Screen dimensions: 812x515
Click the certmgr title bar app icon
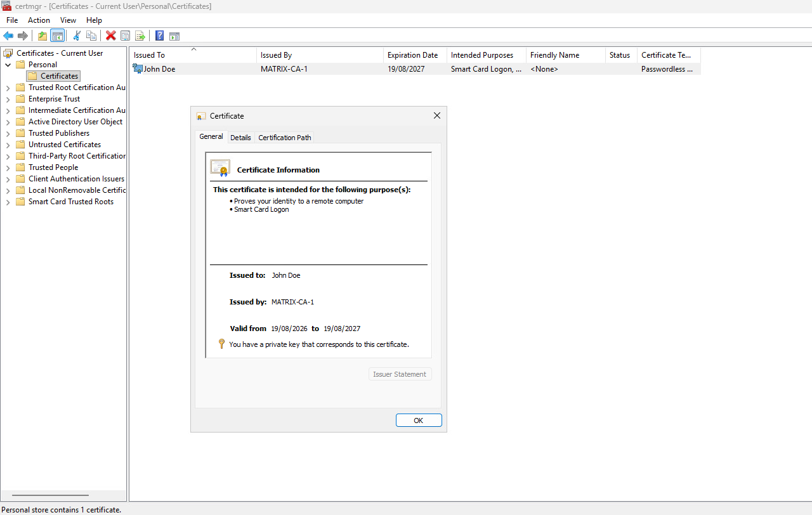(x=6, y=6)
